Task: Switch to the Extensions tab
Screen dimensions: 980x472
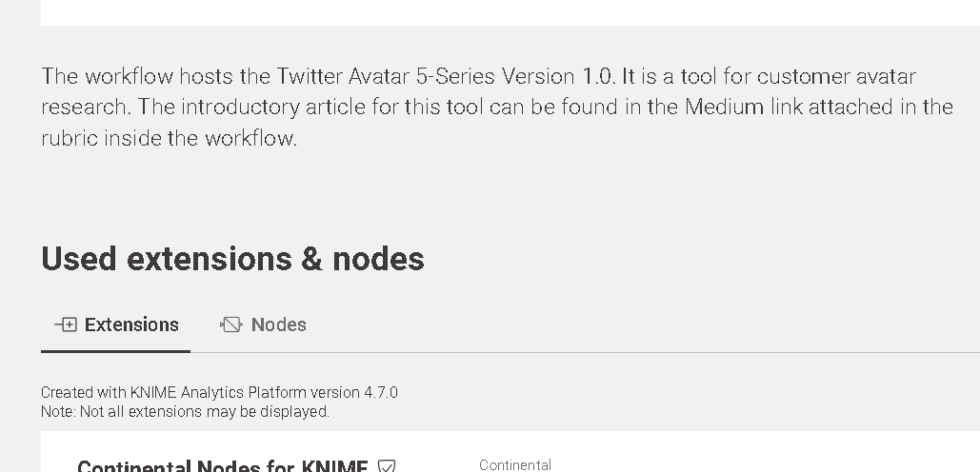Action: 116,325
